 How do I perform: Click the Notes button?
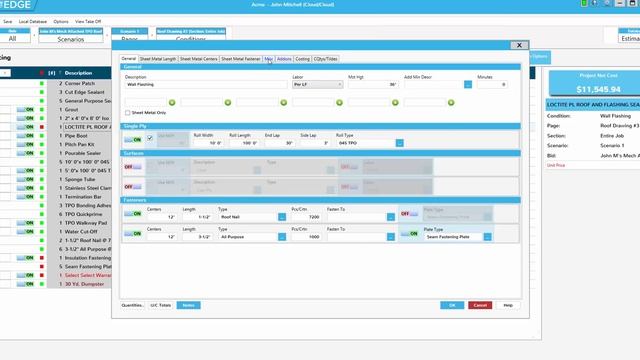point(188,305)
